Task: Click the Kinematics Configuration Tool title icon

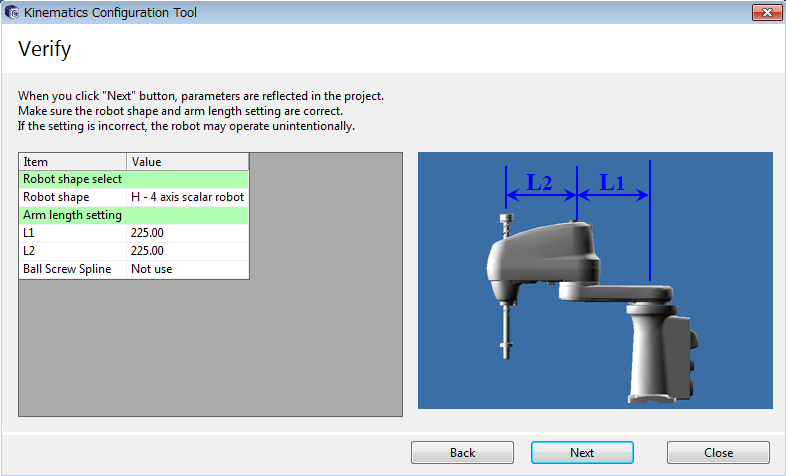Action: pyautogui.click(x=12, y=13)
